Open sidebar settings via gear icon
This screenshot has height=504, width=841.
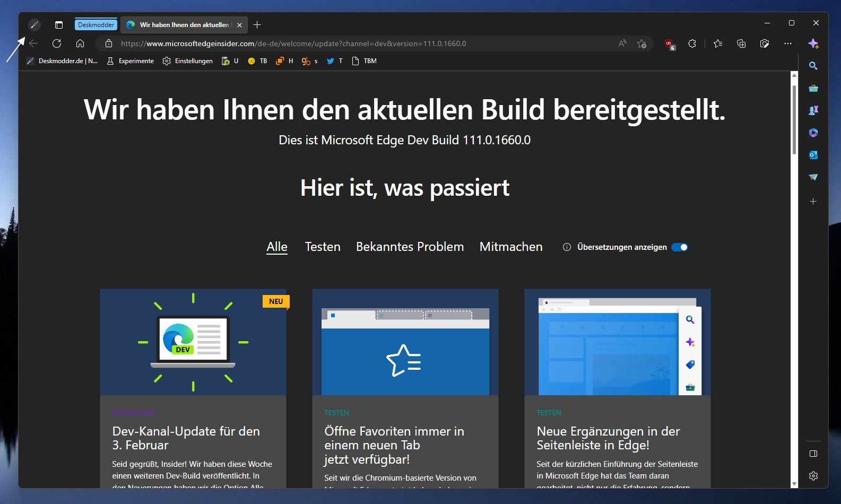[x=813, y=476]
